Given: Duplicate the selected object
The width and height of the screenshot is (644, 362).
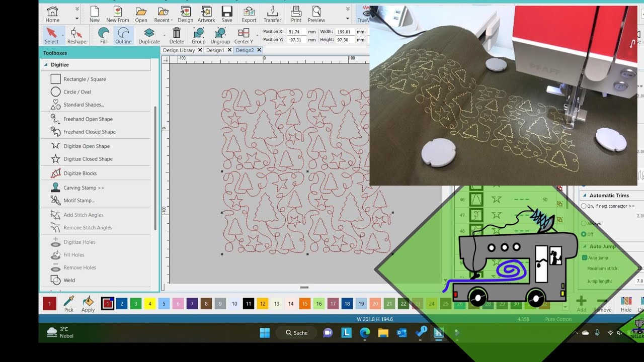Looking at the screenshot, I should (149, 36).
